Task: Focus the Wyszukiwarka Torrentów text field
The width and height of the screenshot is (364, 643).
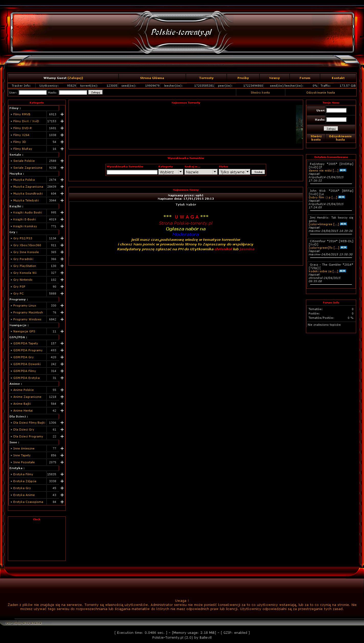Action: [x=132, y=172]
